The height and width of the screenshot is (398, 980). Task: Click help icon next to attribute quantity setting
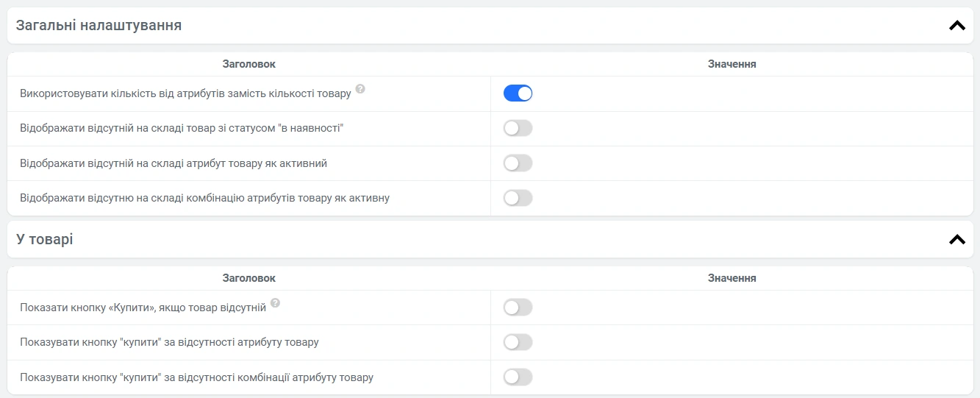(x=360, y=89)
